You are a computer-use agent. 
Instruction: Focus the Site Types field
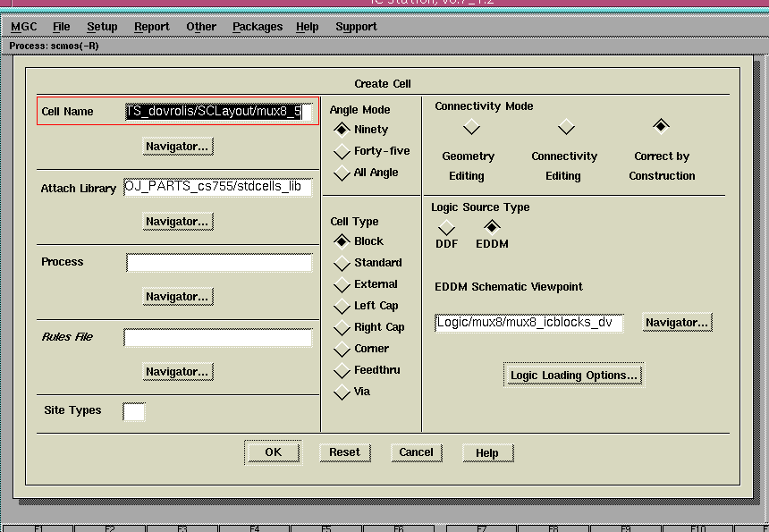pyautogui.click(x=134, y=411)
